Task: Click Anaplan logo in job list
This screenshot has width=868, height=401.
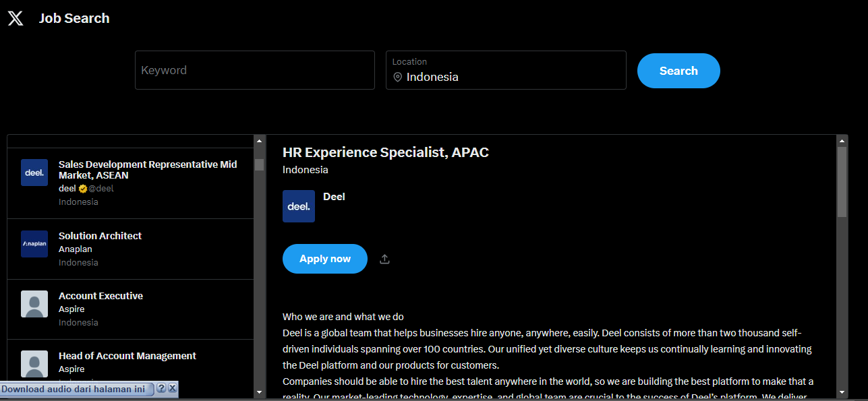Action: click(x=34, y=244)
